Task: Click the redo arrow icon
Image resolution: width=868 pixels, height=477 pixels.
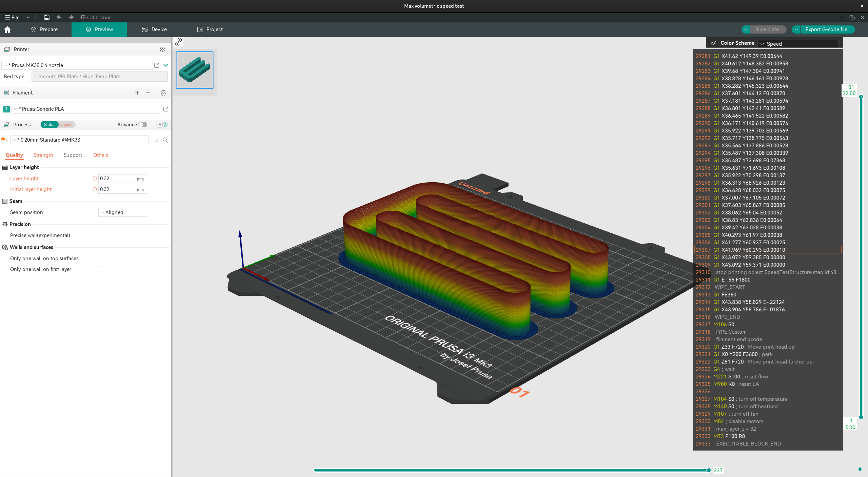Action: (71, 17)
